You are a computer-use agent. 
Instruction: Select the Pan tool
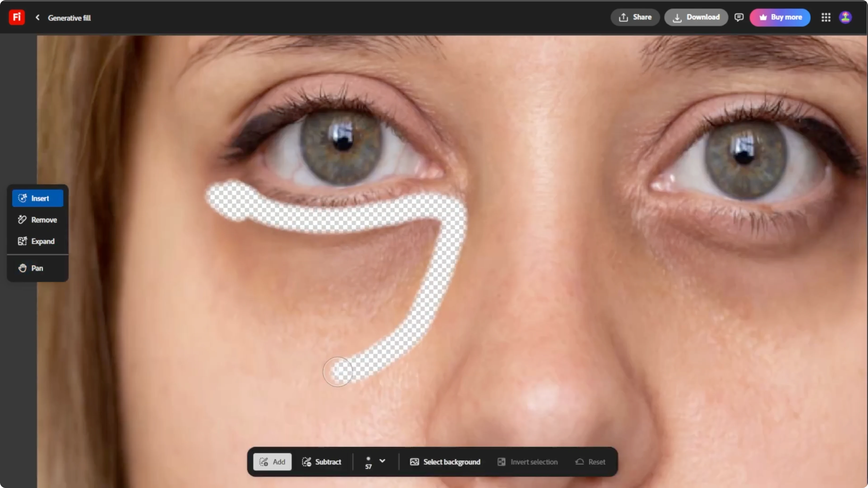click(38, 268)
